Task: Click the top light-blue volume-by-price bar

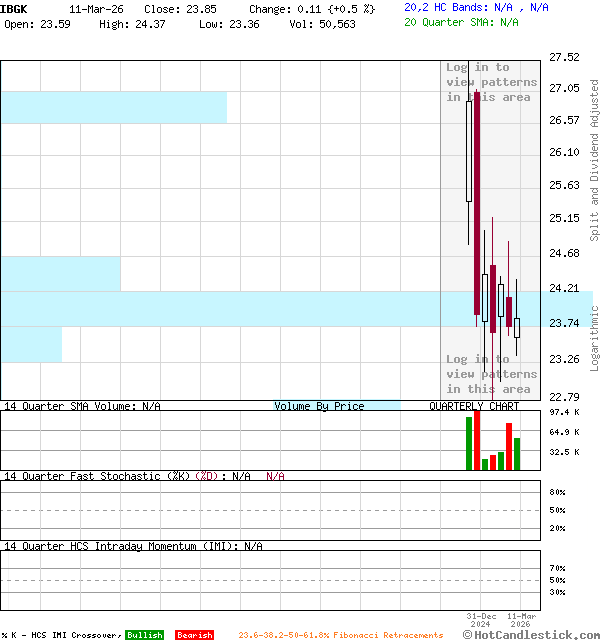Action: point(113,107)
